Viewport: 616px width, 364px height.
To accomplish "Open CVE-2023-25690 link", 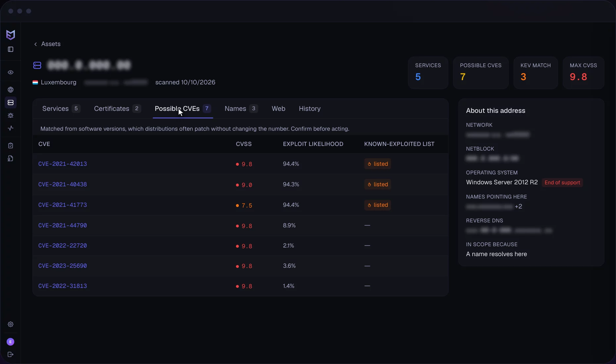I will (x=63, y=266).
